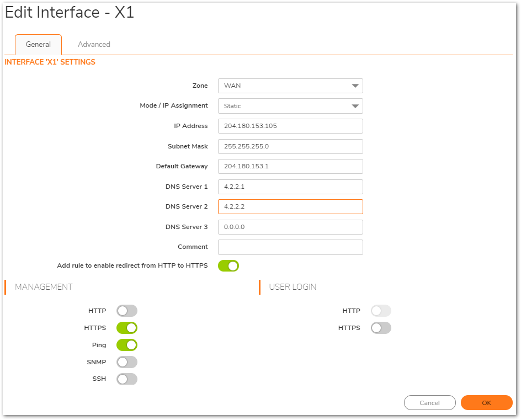Image resolution: width=521 pixels, height=420 pixels.
Task: Click the DNS Server 3 field
Action: [x=290, y=227]
